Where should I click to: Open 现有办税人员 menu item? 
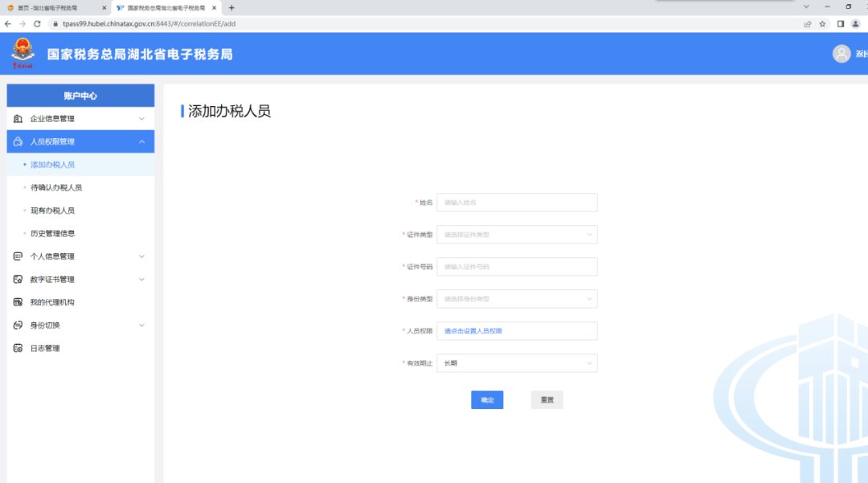point(52,211)
